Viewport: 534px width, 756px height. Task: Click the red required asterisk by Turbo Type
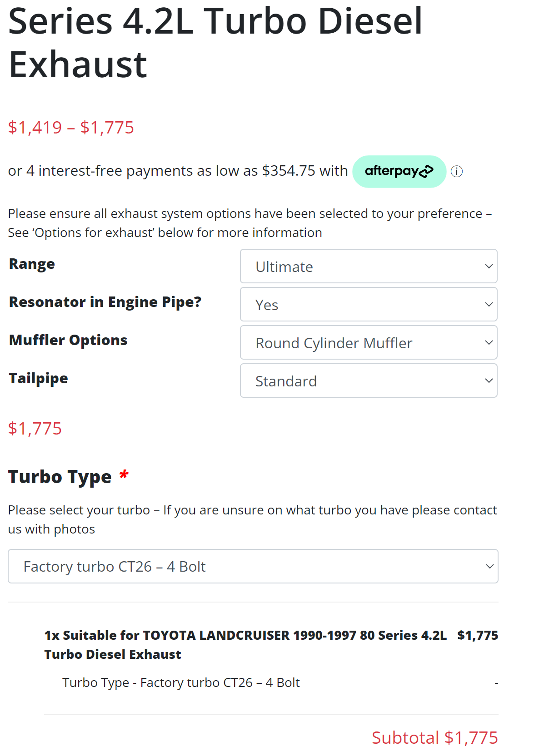(x=124, y=475)
